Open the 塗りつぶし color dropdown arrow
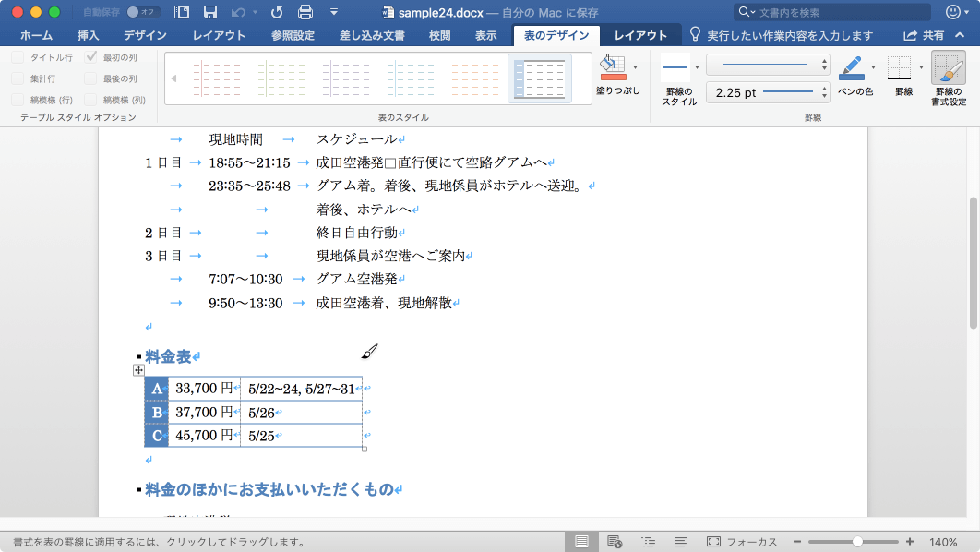Screen dimensions: 980x552 [635, 66]
